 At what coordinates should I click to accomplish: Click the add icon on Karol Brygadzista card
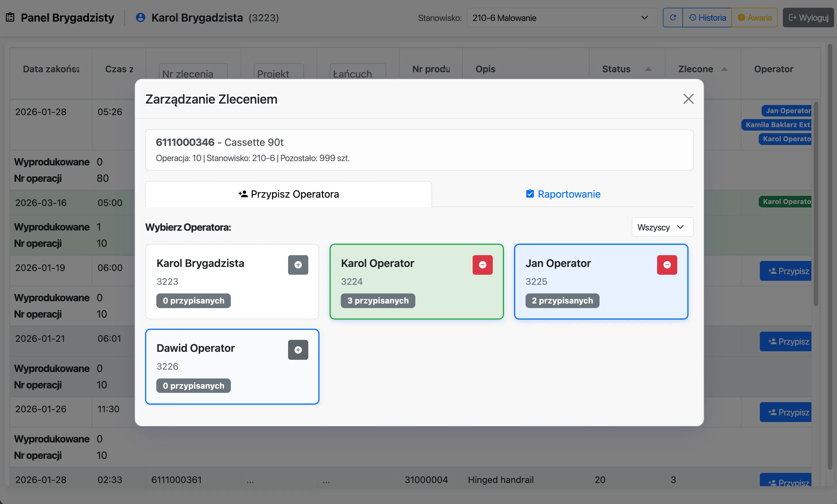298,265
